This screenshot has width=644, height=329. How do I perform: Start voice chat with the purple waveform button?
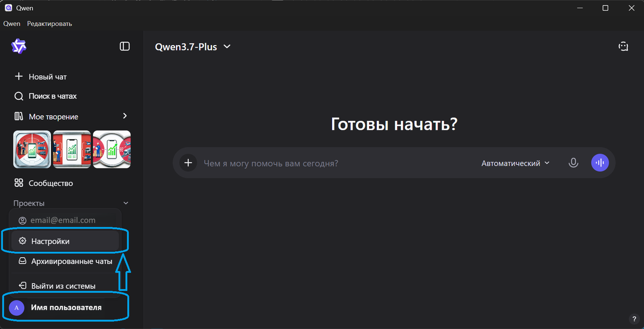pyautogui.click(x=600, y=163)
